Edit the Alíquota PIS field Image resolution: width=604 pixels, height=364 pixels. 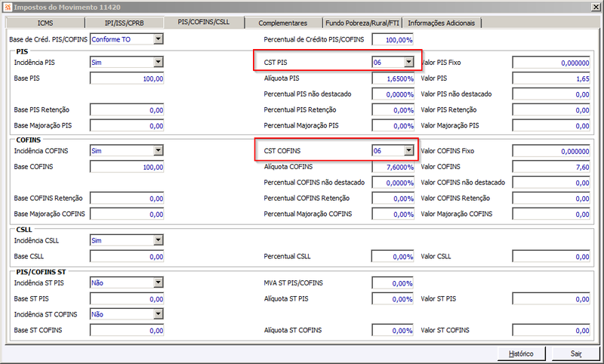coord(393,79)
